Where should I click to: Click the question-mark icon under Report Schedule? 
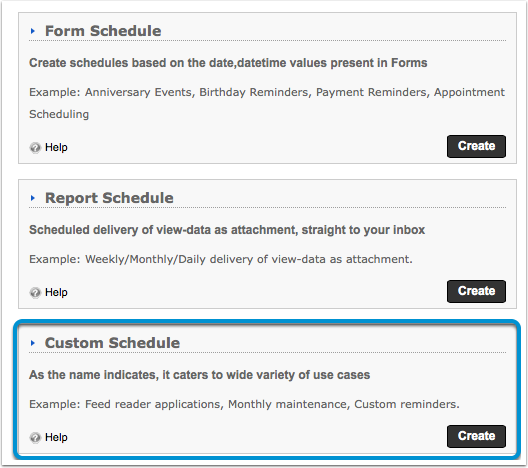point(35,293)
